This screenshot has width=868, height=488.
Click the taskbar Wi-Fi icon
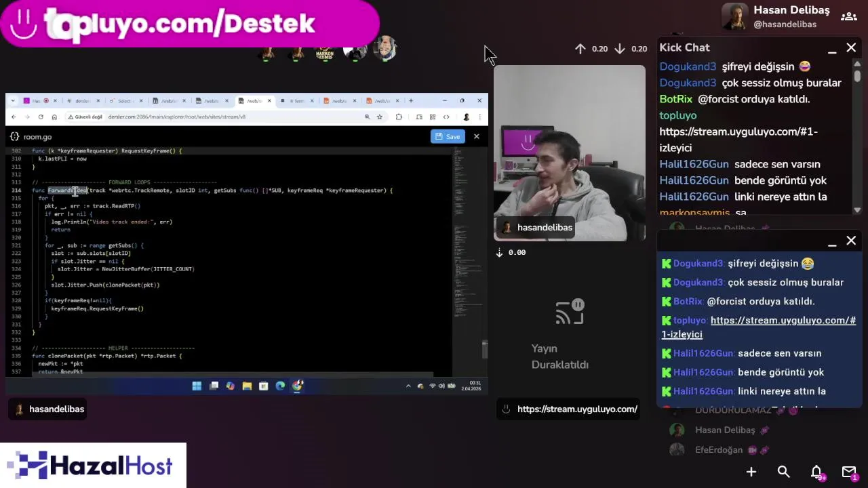(x=432, y=386)
